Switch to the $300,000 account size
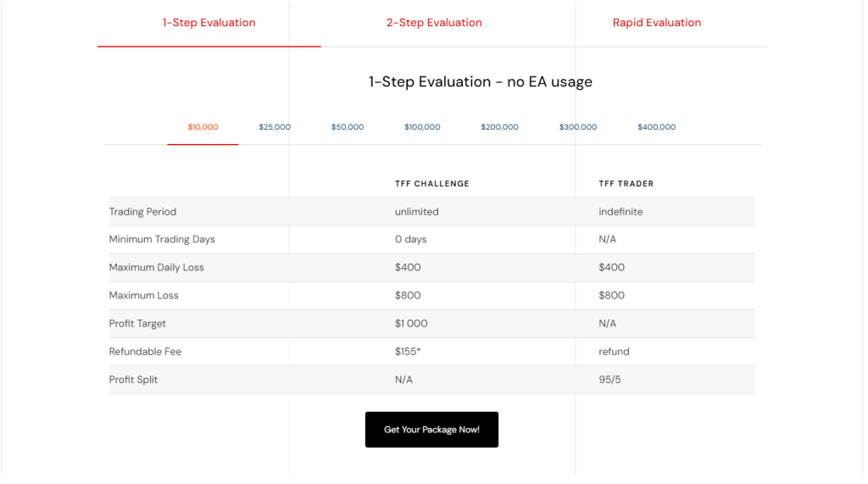Screen dimensions: 868x484 578,127
